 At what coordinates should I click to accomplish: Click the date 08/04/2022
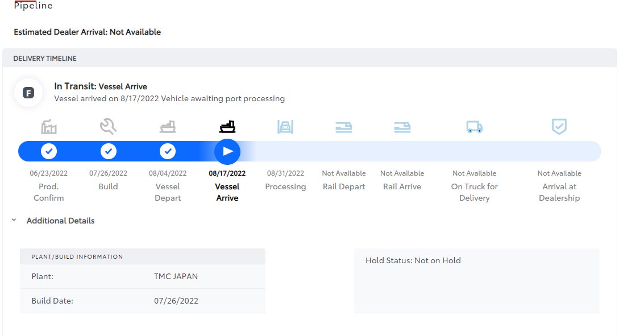coord(168,173)
